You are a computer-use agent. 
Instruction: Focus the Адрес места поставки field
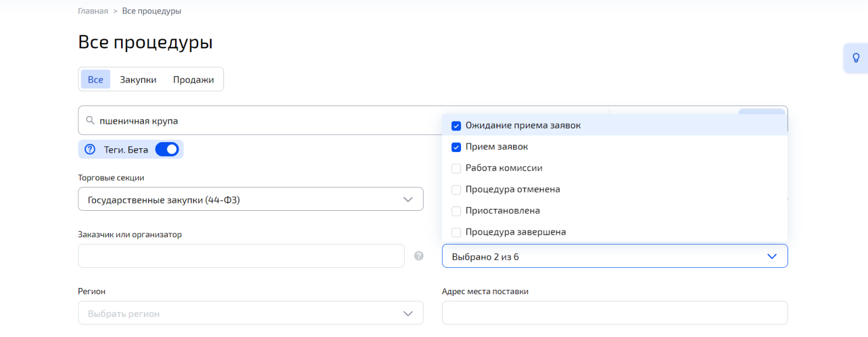pos(615,313)
